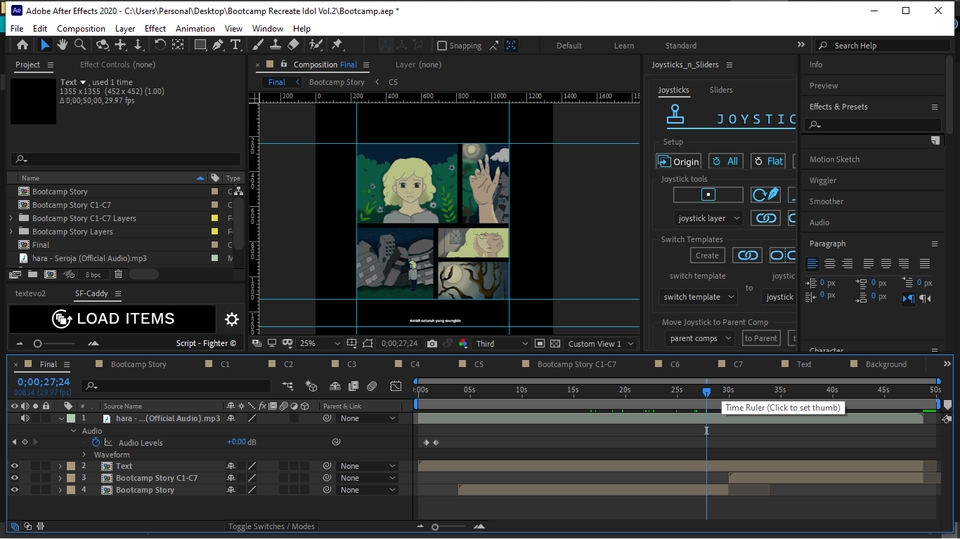Choose the Selection tool arrow
Viewport: 960px width, 539px height.
(44, 45)
